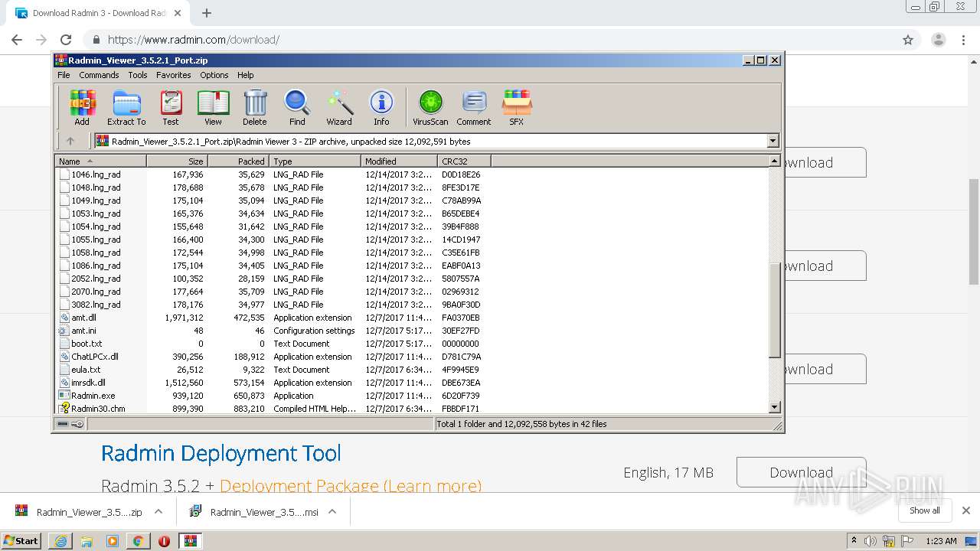This screenshot has width=980, height=551.
Task: Sort by the Modified column header
Action: [399, 161]
